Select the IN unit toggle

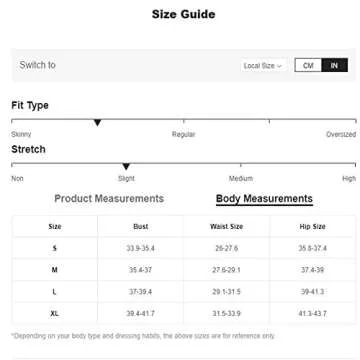334,65
